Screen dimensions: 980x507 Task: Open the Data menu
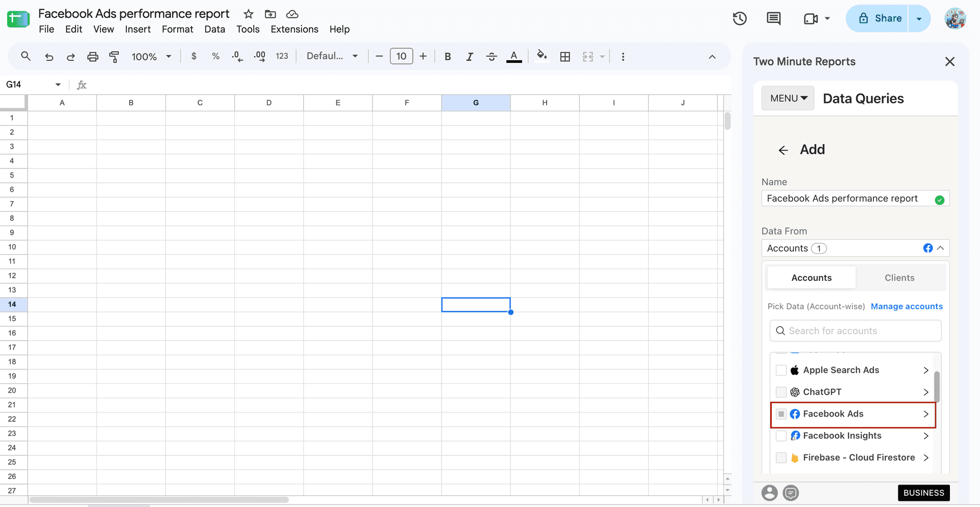tap(215, 30)
